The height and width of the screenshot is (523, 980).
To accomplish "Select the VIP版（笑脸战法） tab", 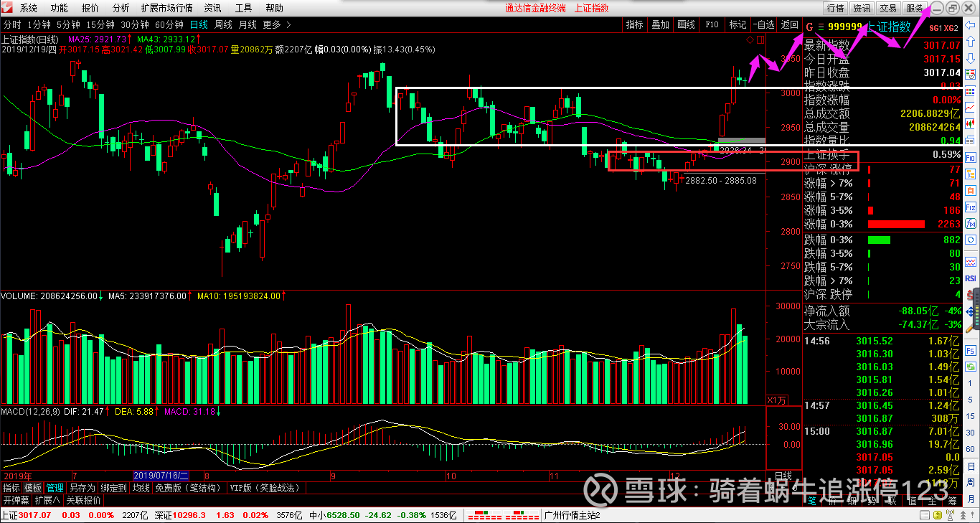I will click(266, 488).
